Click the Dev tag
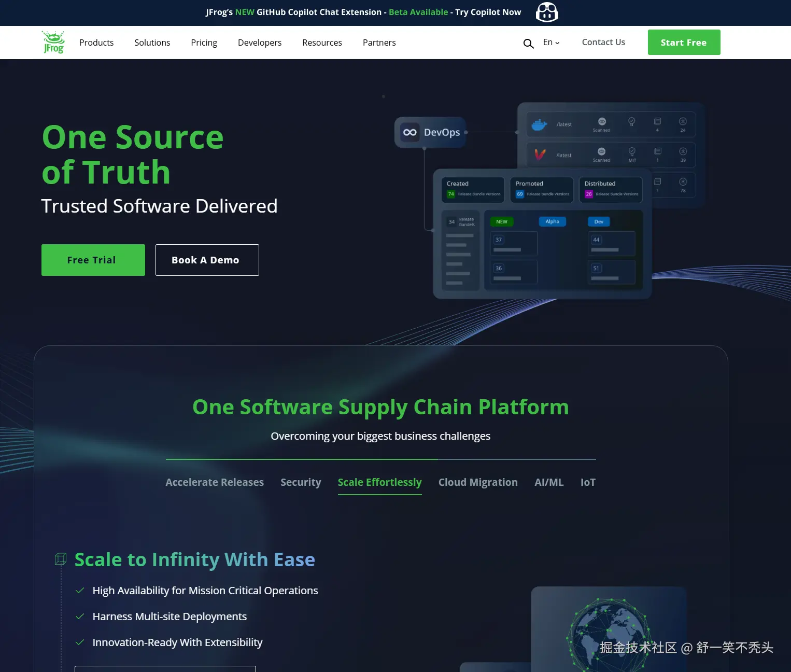This screenshot has width=791, height=672. click(x=599, y=221)
